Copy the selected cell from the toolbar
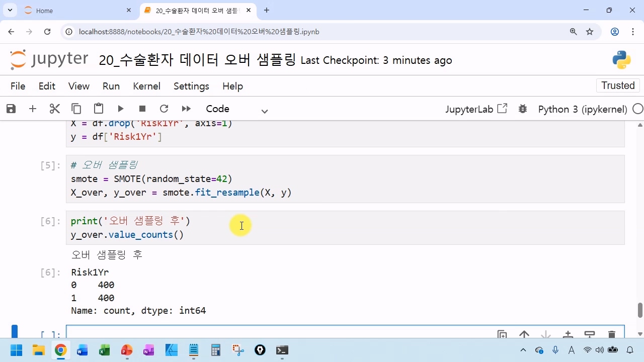Image resolution: width=644 pixels, height=362 pixels. pyautogui.click(x=76, y=109)
